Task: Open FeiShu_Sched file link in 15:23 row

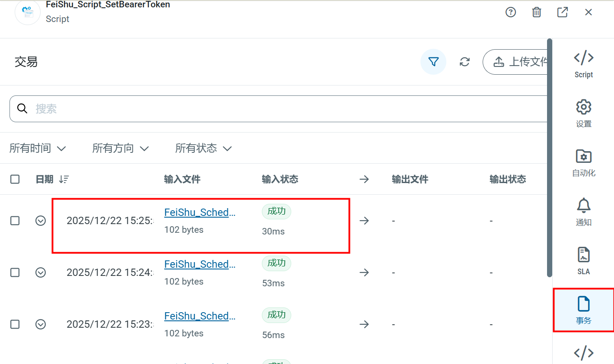Action: [200, 316]
